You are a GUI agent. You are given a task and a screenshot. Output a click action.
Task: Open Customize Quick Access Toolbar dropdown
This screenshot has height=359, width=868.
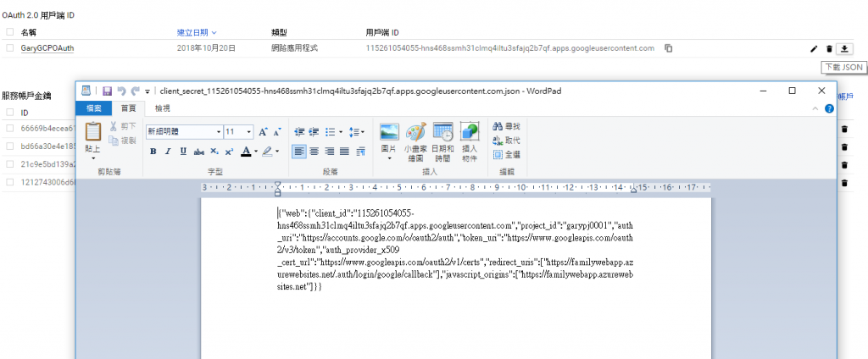tap(147, 91)
